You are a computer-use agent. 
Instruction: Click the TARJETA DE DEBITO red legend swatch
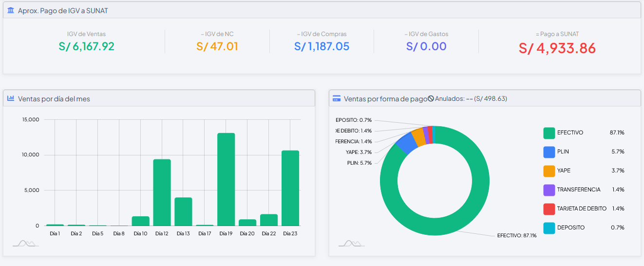click(x=549, y=209)
